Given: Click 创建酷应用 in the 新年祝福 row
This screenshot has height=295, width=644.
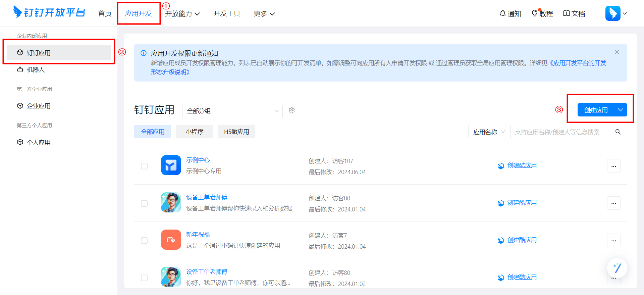Looking at the screenshot, I should tap(517, 240).
